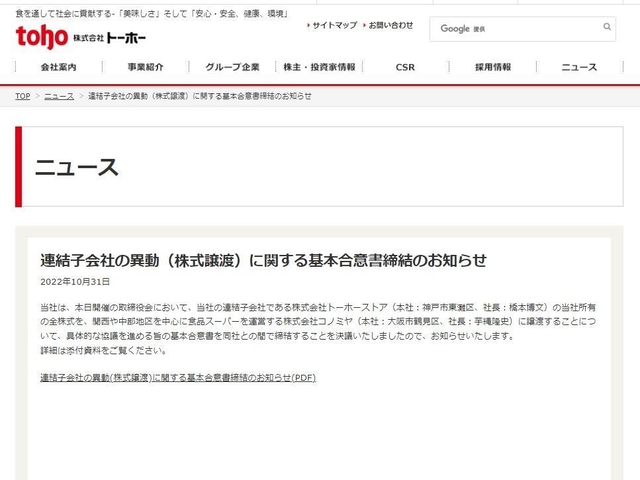Select the CSR navigation item
The image size is (640, 480).
[405, 67]
